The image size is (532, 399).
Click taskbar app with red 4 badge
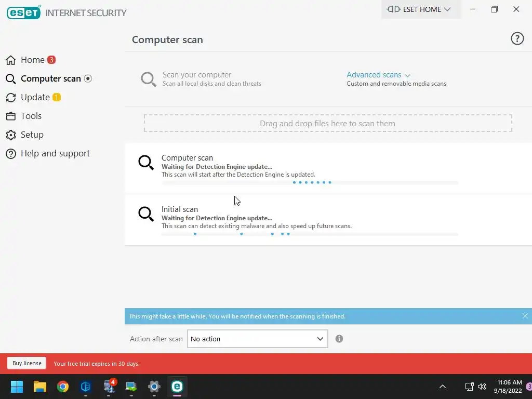click(109, 387)
